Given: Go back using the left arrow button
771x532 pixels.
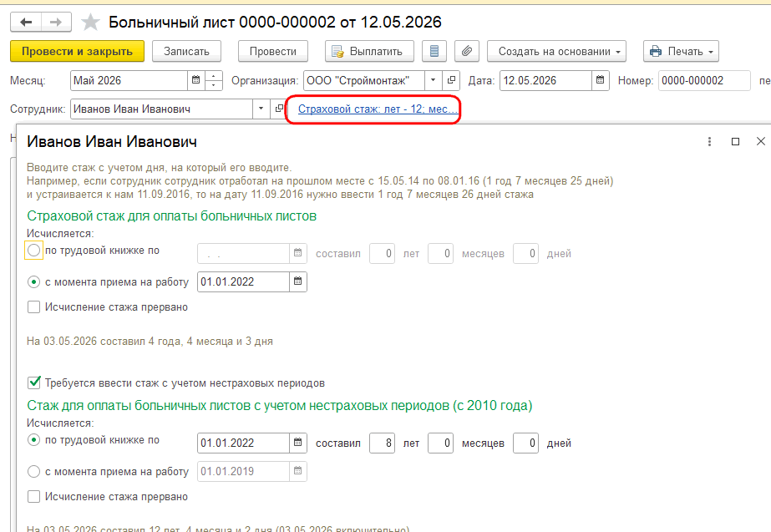Looking at the screenshot, I should point(26,22).
